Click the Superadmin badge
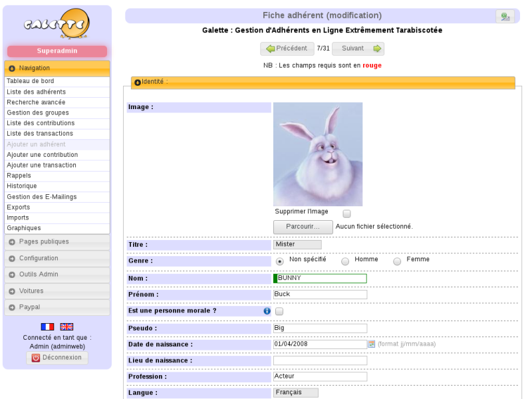The image size is (532, 399). (x=57, y=51)
